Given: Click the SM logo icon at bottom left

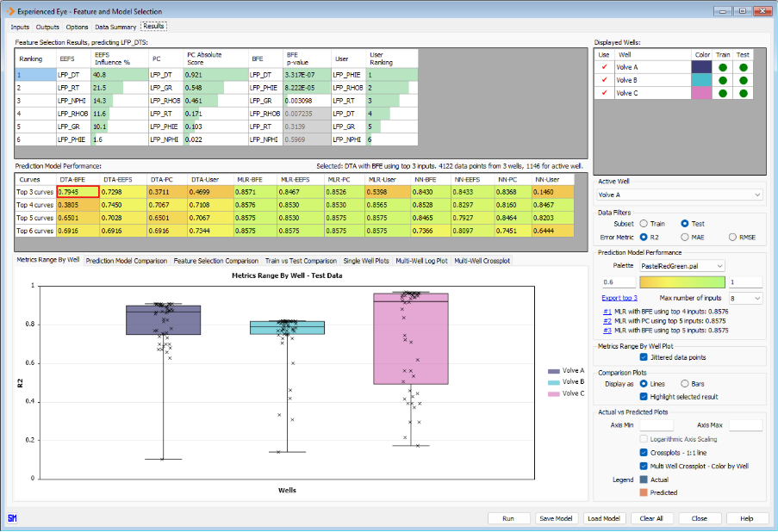Looking at the screenshot, I should coord(12,518).
